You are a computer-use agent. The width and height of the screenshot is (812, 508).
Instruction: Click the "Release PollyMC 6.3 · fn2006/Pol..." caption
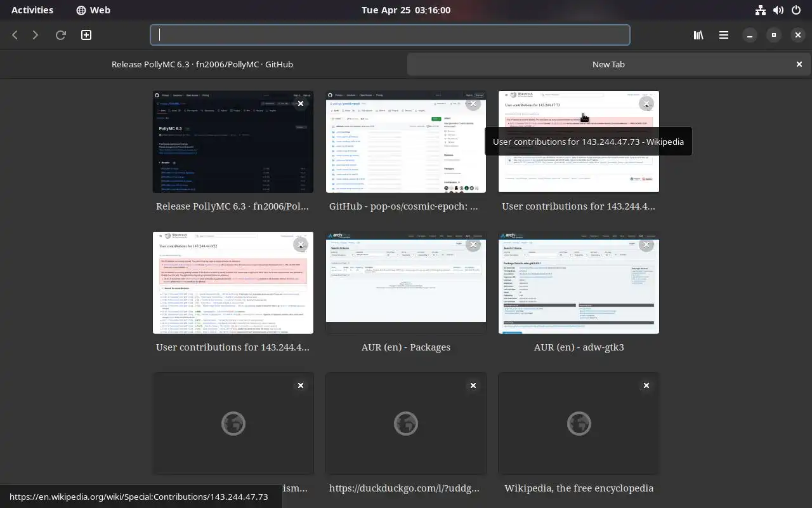click(233, 206)
